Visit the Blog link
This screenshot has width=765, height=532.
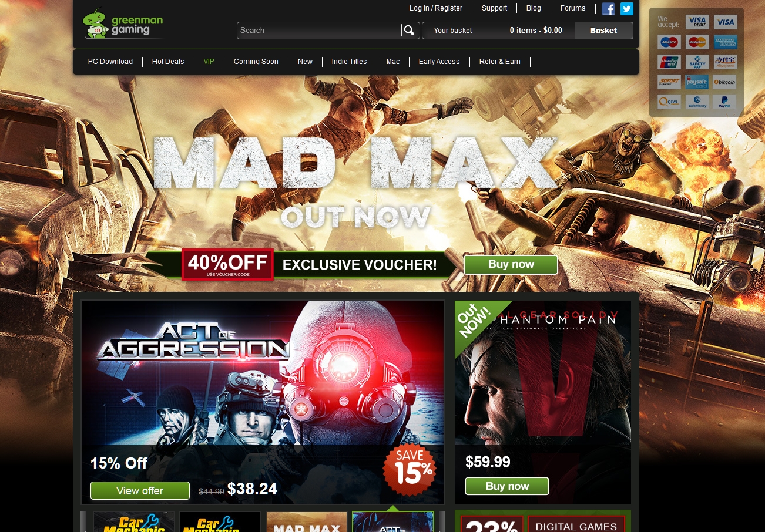[534, 8]
